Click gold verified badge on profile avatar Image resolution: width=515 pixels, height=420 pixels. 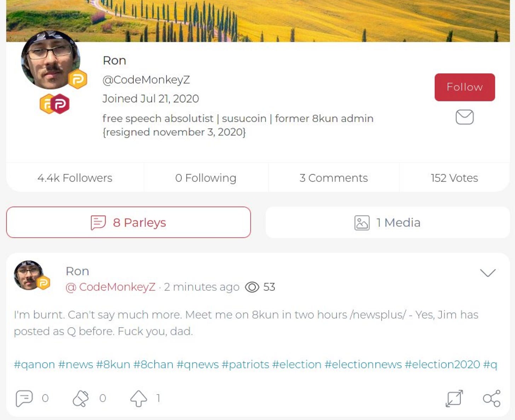tap(77, 79)
